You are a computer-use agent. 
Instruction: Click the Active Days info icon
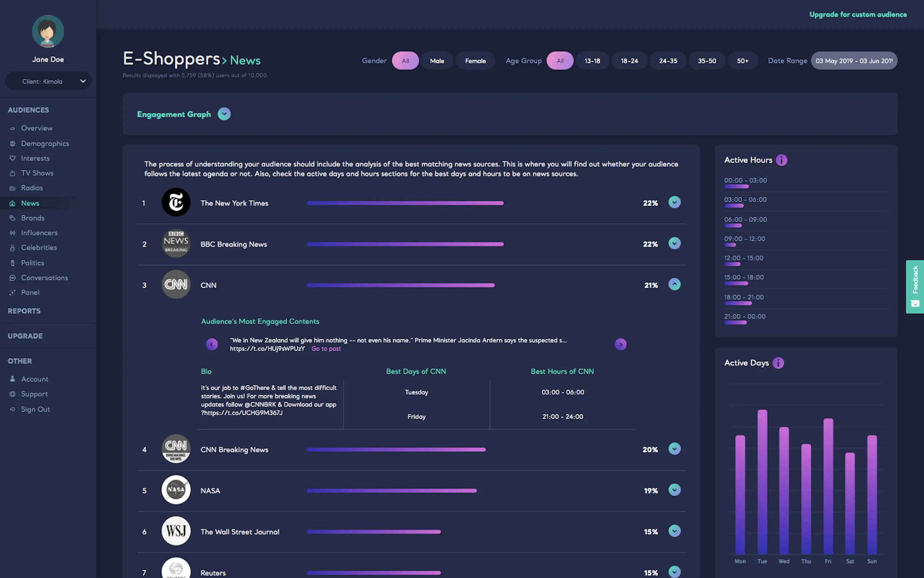(778, 363)
